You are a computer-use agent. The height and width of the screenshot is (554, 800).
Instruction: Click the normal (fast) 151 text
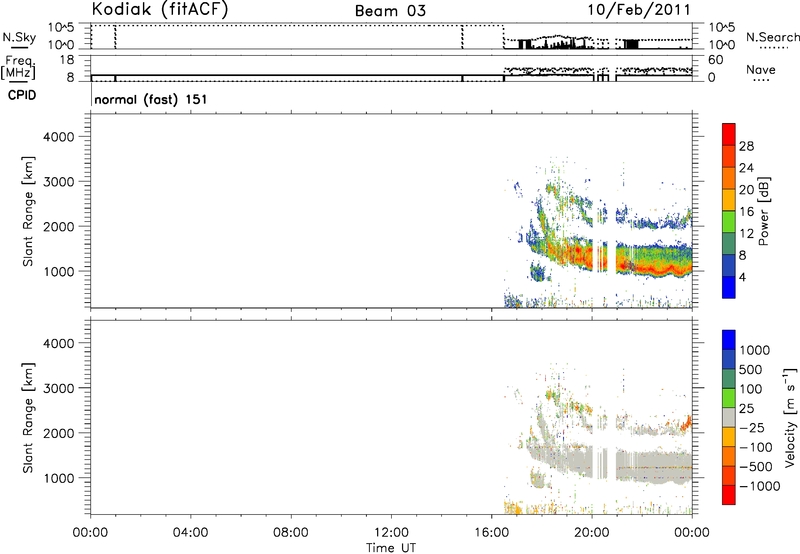(x=151, y=99)
